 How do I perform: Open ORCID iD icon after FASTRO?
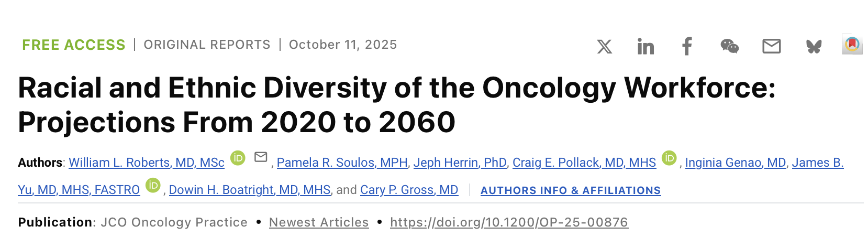(x=153, y=185)
